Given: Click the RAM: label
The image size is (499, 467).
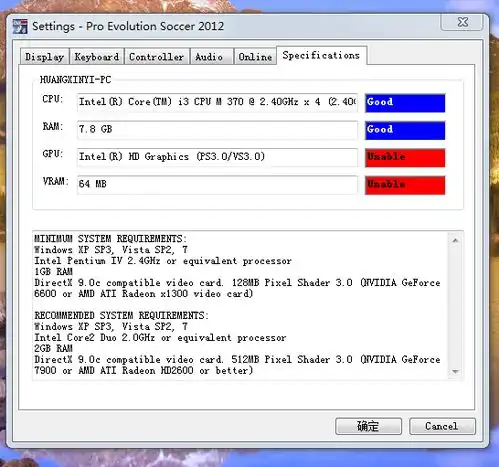Looking at the screenshot, I should coord(53,127).
